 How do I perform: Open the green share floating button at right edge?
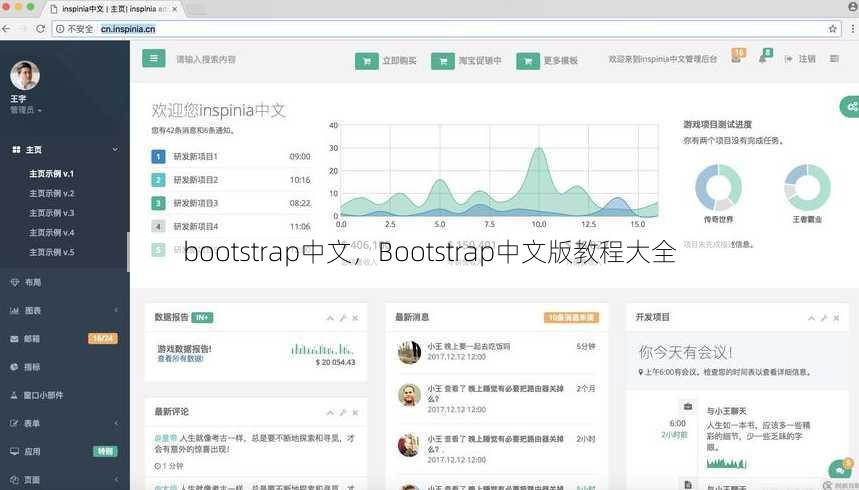850,106
